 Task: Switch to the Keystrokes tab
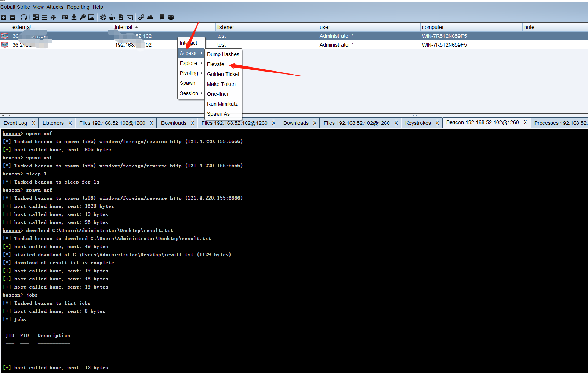(418, 123)
